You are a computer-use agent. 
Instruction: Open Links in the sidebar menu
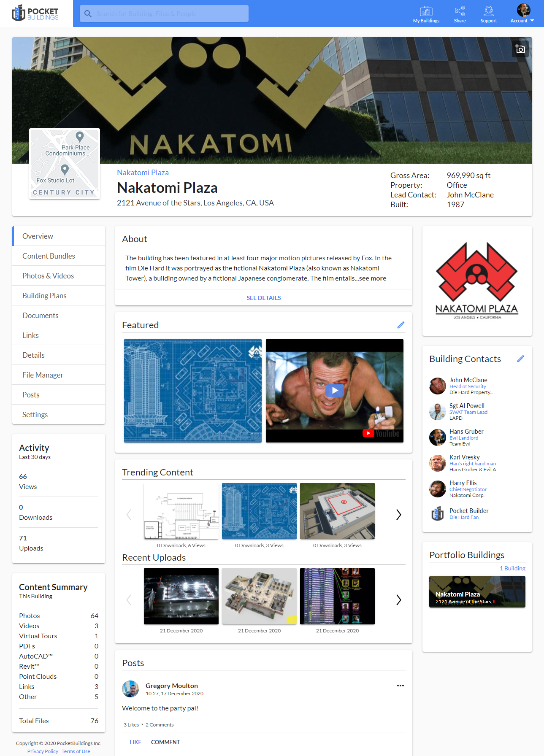coord(59,335)
